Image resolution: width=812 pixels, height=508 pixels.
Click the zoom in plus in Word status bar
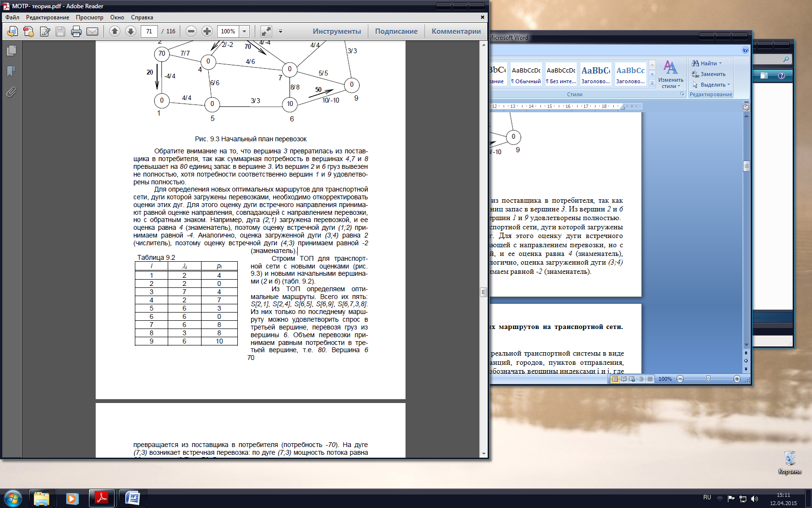(x=737, y=379)
